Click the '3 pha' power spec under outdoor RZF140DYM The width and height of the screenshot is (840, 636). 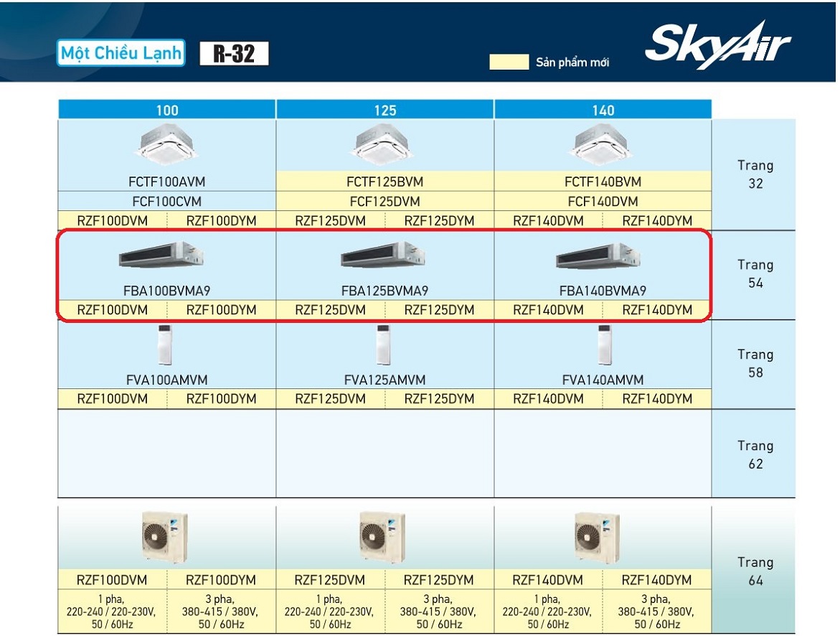click(x=657, y=612)
